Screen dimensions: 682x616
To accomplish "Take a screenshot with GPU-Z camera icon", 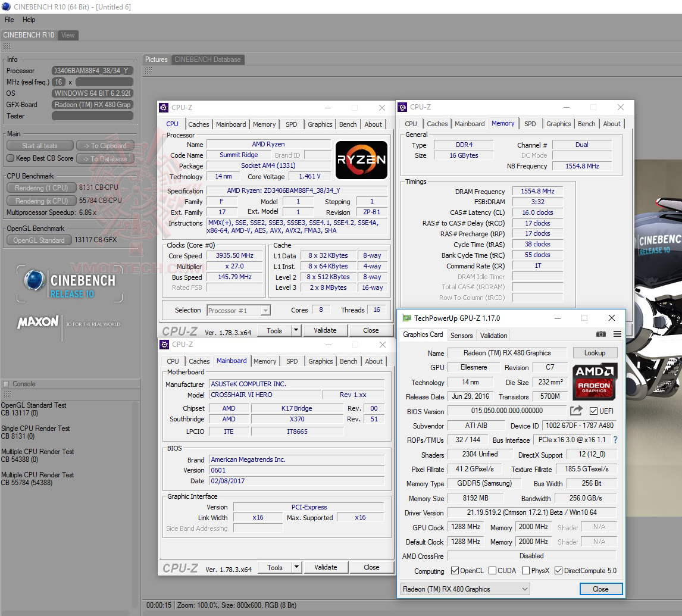I will [x=601, y=334].
